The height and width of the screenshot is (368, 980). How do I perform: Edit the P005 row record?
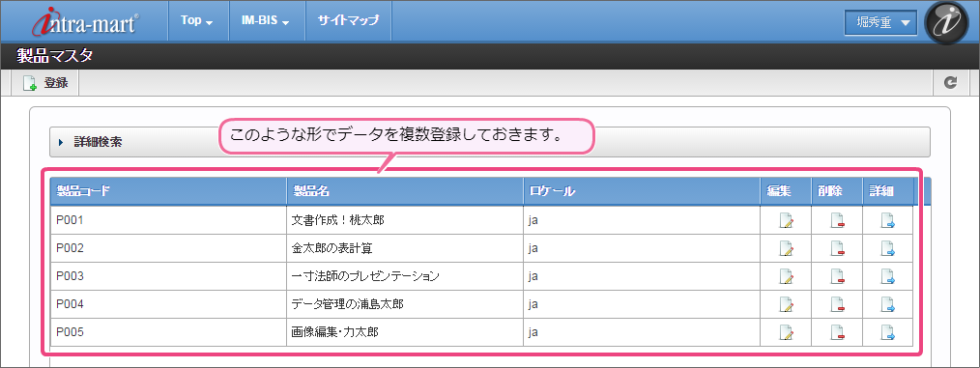[x=786, y=332]
